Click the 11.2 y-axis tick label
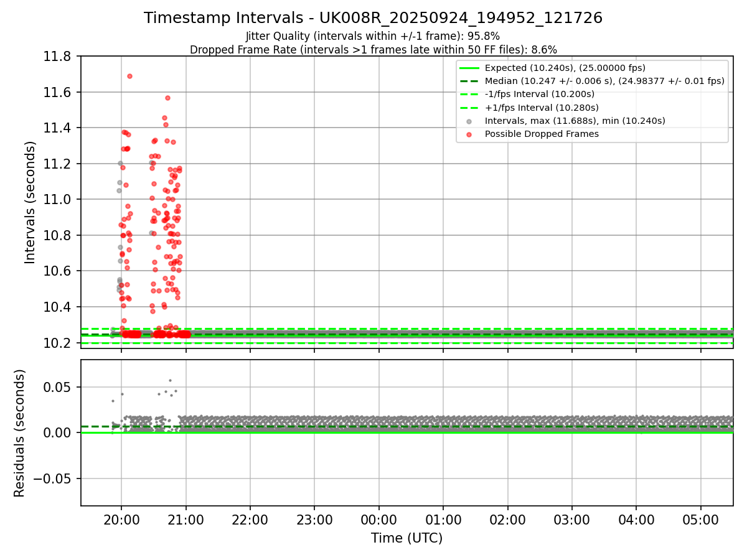 click(58, 164)
